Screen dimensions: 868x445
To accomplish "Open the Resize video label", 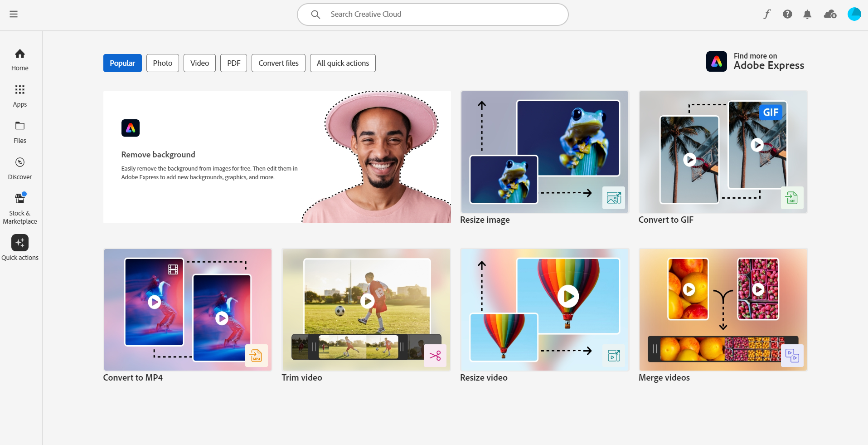I will point(484,378).
